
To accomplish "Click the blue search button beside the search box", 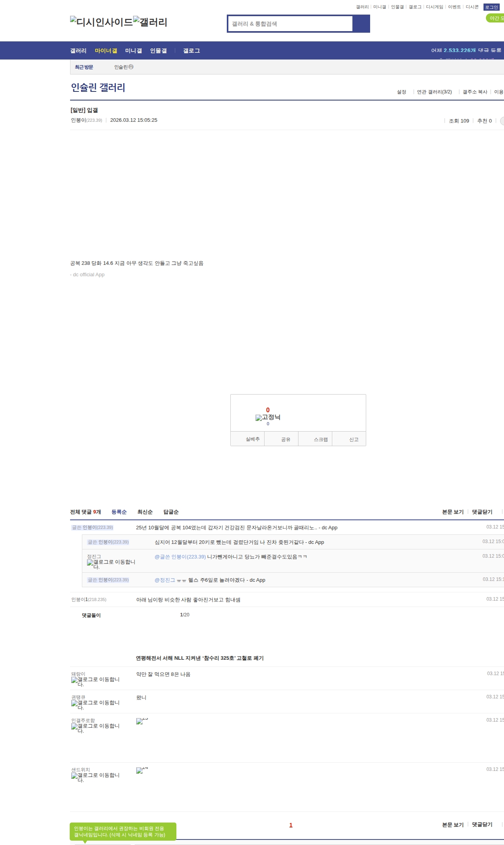I will coord(361,24).
